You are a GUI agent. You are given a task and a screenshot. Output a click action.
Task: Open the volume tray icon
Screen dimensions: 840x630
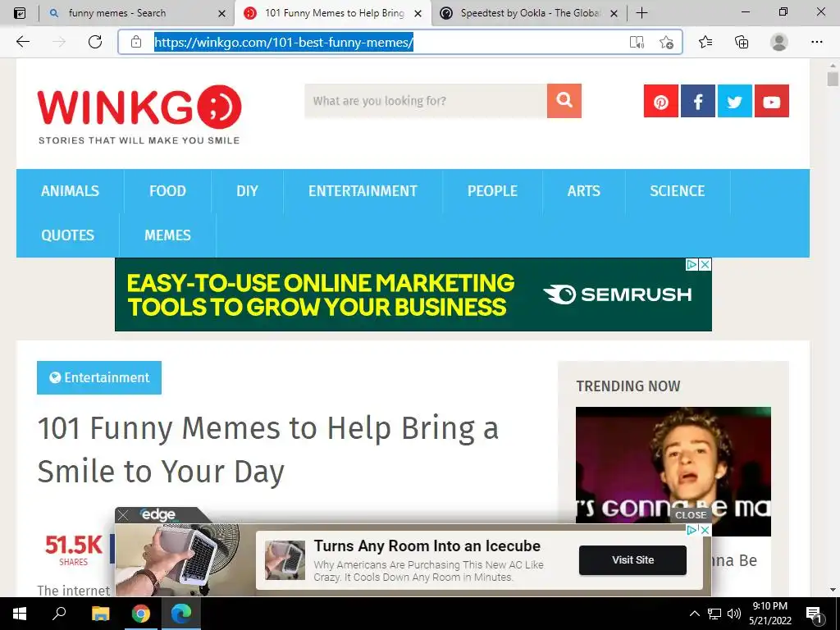pos(734,614)
